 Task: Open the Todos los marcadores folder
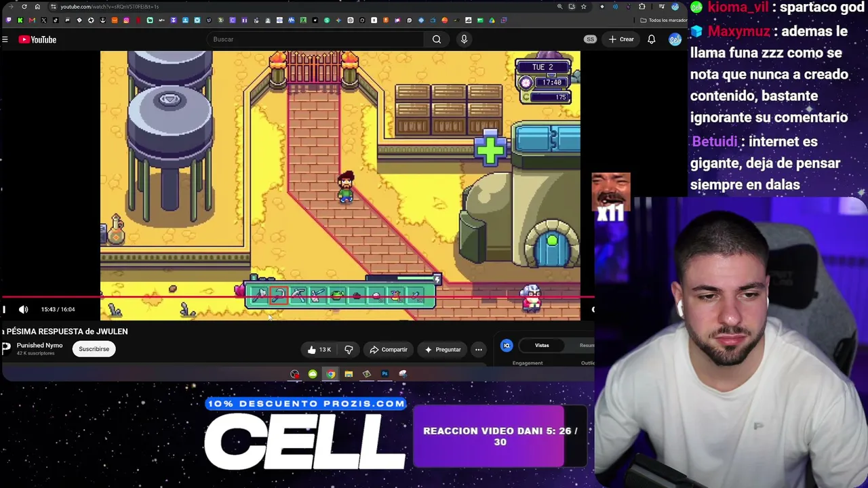[x=664, y=20]
